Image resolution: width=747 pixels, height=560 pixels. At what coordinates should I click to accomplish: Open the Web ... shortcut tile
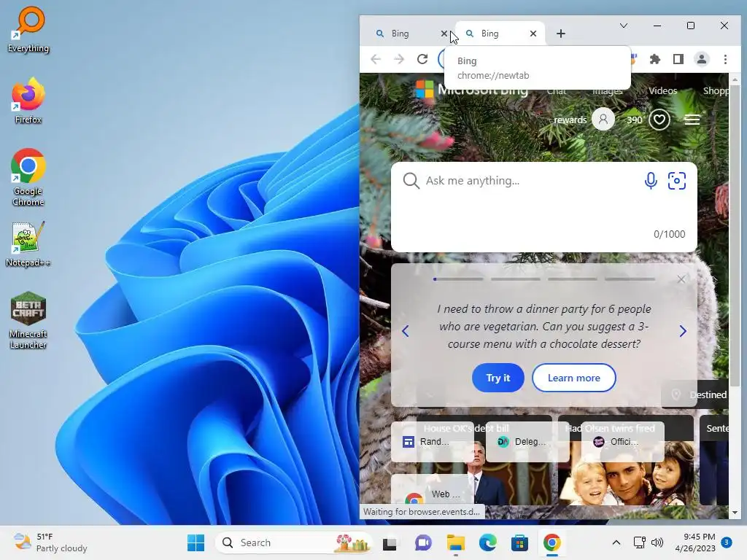(433, 491)
